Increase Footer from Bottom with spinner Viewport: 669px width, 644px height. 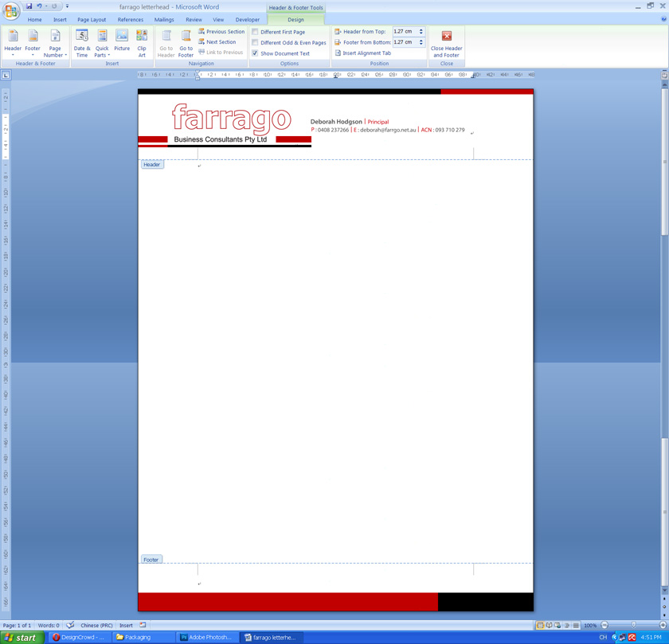click(421, 40)
